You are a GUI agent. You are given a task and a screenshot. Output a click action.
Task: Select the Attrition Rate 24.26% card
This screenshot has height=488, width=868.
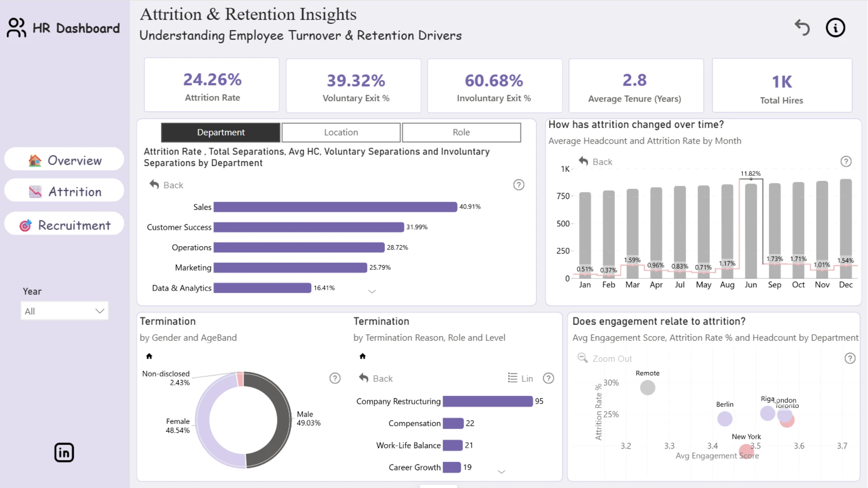[x=212, y=85]
